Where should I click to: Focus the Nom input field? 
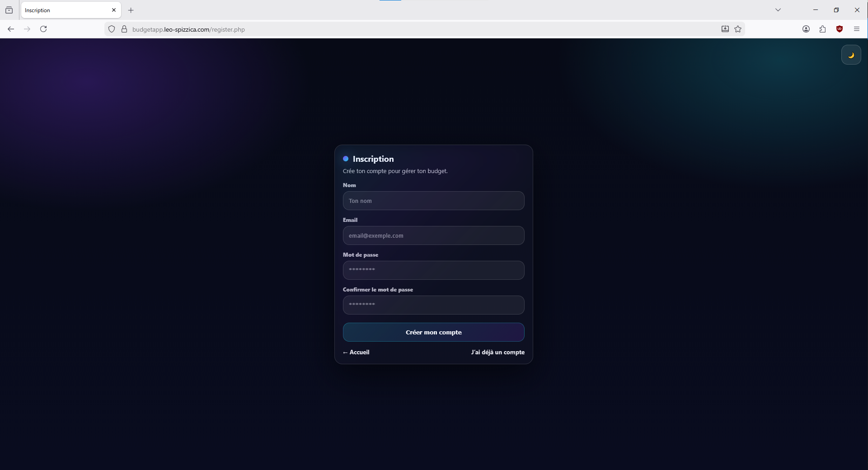point(433,201)
